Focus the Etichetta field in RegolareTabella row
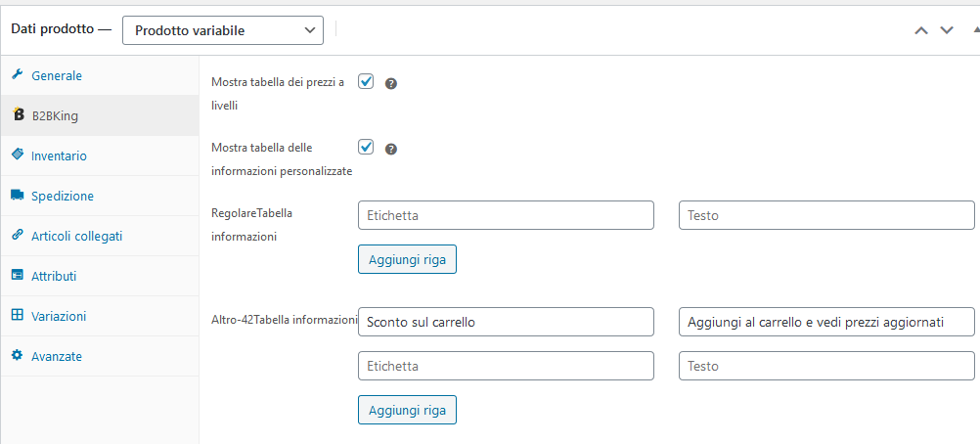Viewport: 980px width, 444px height. [x=506, y=215]
